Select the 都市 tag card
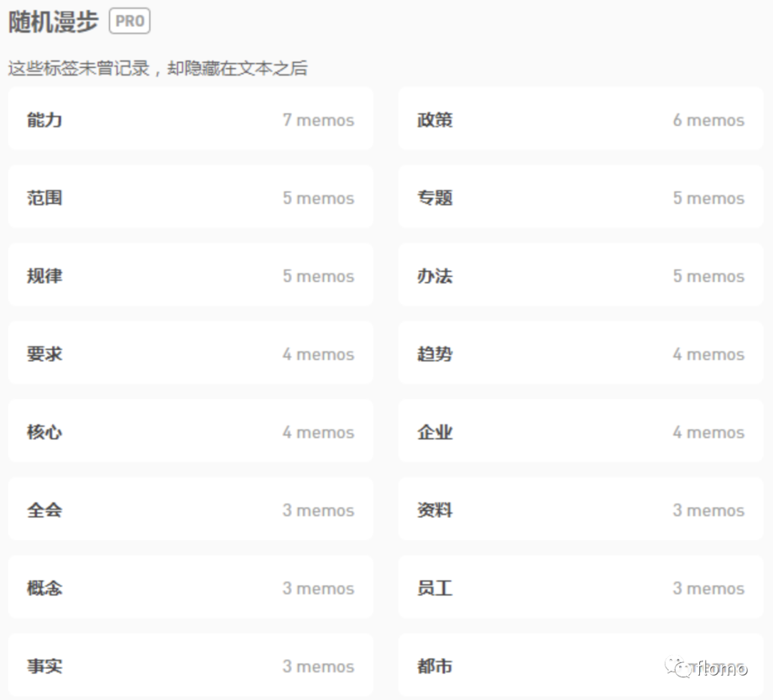 (x=580, y=665)
